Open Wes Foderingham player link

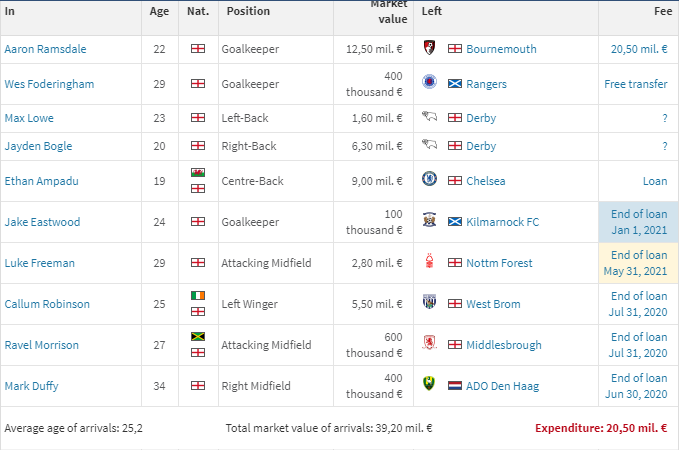click(x=49, y=84)
